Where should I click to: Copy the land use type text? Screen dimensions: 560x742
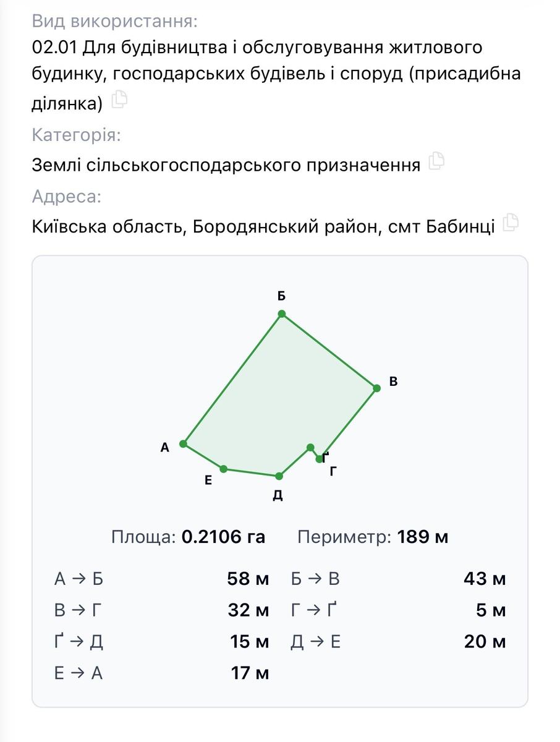point(119,100)
